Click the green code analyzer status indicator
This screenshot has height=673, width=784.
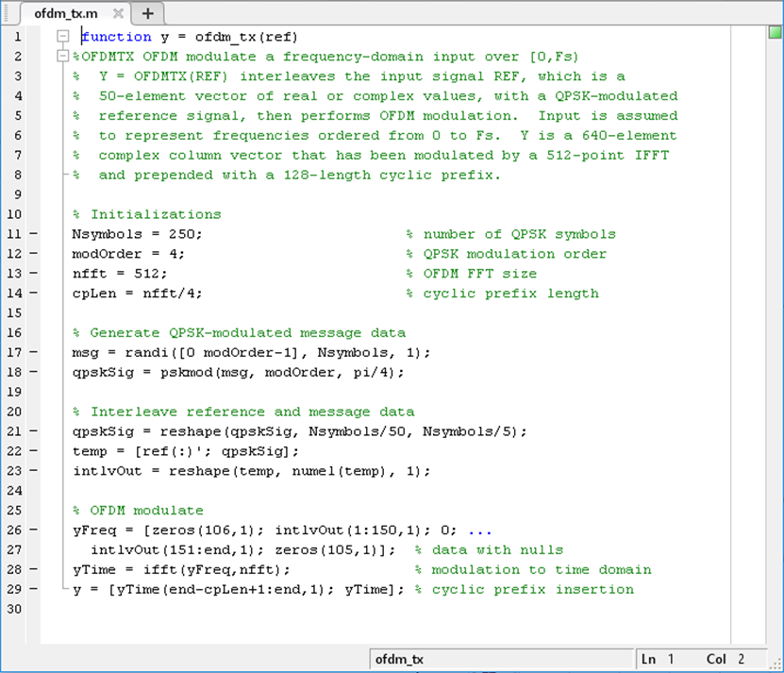click(775, 34)
